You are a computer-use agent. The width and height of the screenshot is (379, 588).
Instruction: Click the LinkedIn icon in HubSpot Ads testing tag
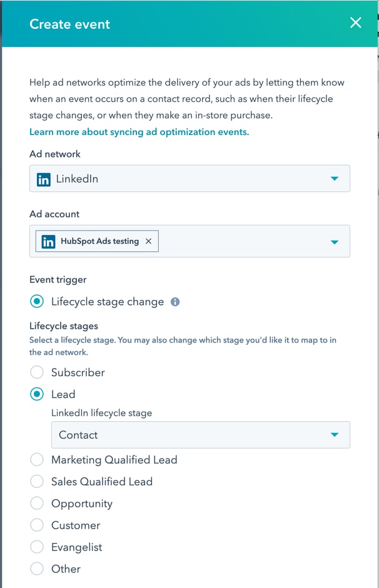coord(48,242)
